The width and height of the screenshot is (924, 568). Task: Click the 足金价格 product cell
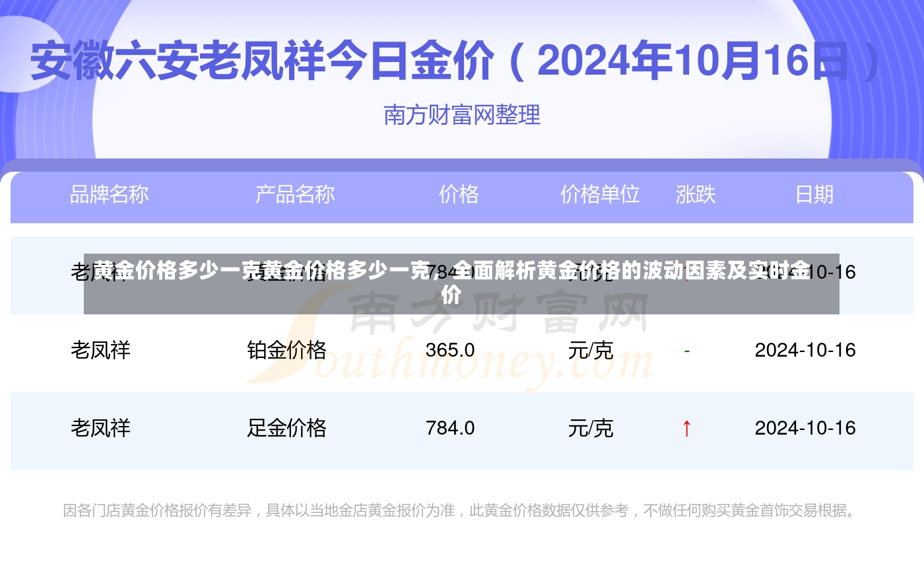pos(286,428)
